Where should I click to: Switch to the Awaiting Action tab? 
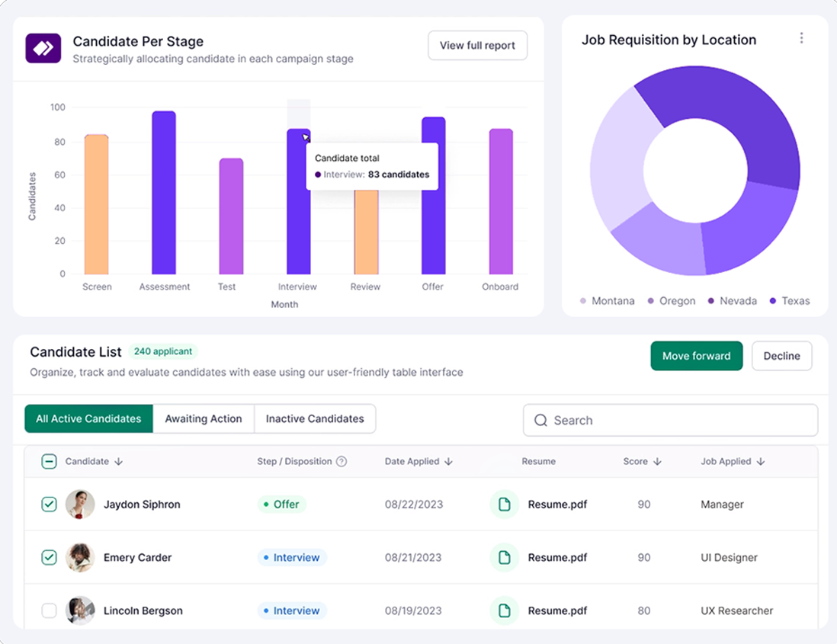coord(204,418)
